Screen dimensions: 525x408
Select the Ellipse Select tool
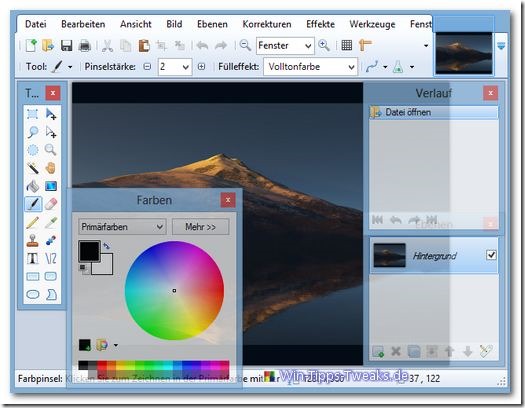coord(32,150)
